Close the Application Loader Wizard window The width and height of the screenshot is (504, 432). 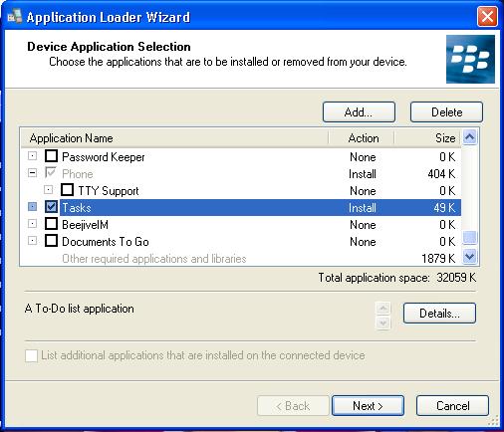coord(487,16)
